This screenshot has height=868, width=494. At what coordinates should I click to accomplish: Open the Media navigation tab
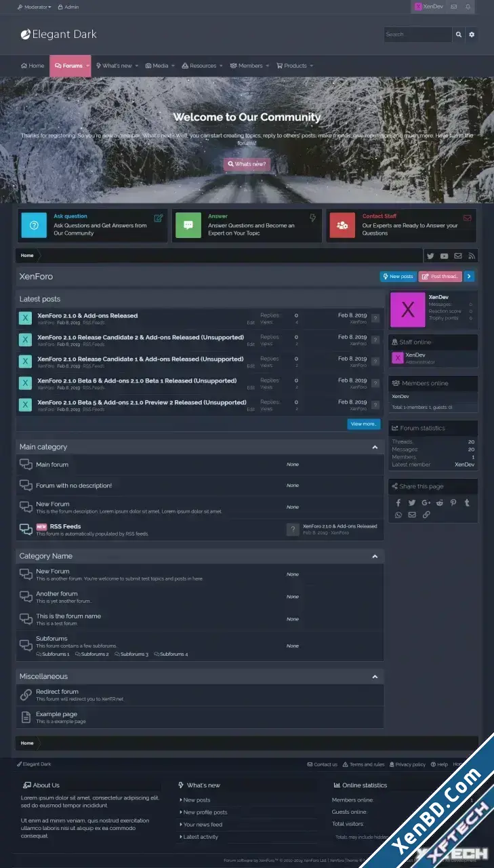coord(157,66)
